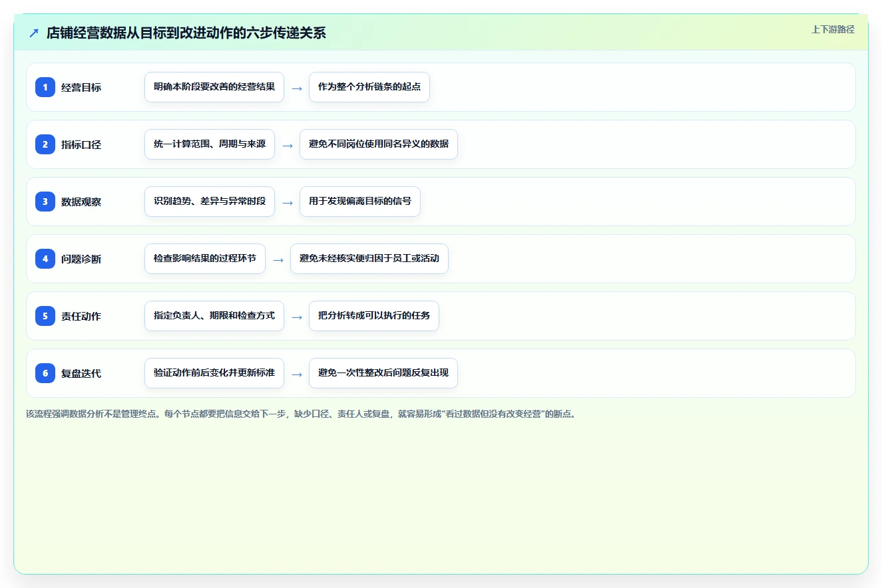Click the 验证动作前后变化并更新标准 box
Screen dimensions: 882x588
pos(214,373)
